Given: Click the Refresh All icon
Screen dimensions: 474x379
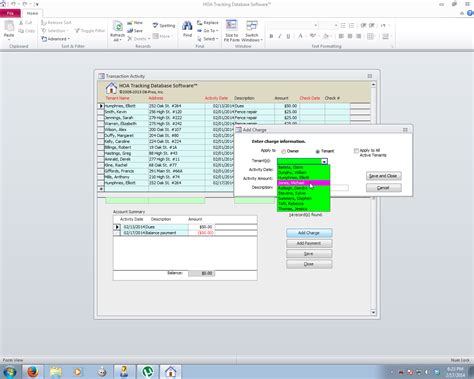Looking at the screenshot, I should point(117,30).
